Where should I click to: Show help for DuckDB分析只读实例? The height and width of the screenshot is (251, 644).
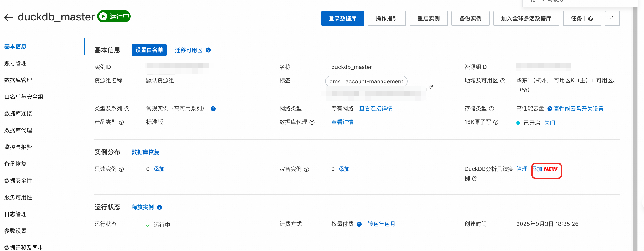point(475,178)
